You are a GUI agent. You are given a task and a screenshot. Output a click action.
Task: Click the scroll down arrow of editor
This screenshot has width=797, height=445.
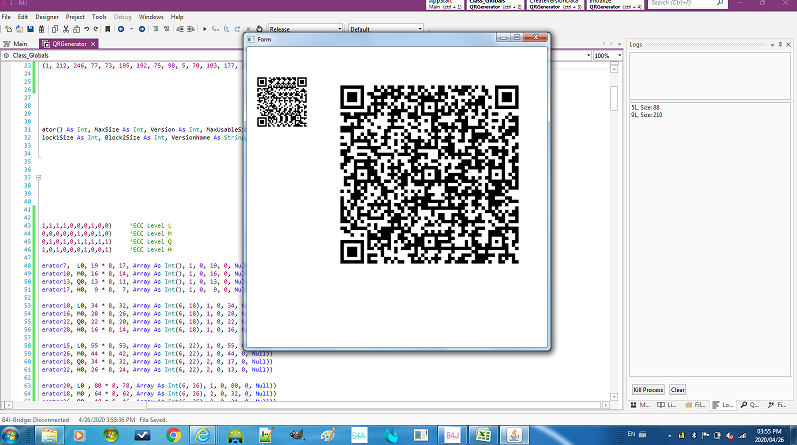614,397
